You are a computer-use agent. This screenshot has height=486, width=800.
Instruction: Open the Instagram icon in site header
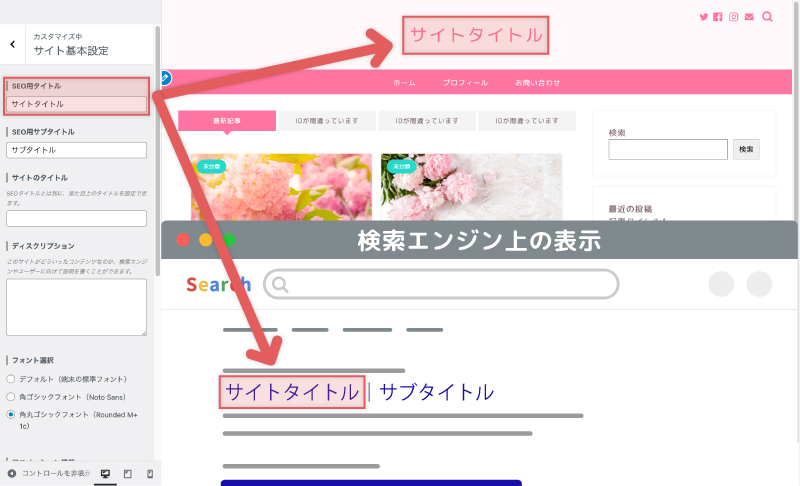click(x=734, y=17)
